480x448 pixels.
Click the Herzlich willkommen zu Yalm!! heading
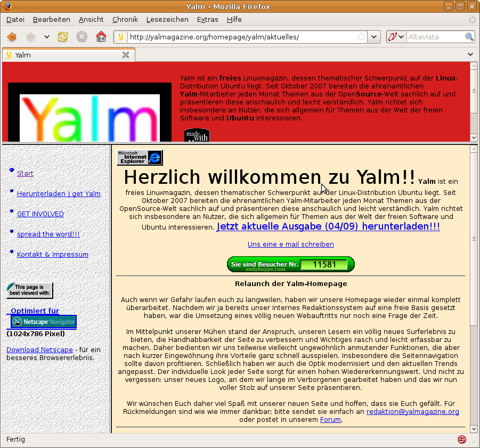270,177
